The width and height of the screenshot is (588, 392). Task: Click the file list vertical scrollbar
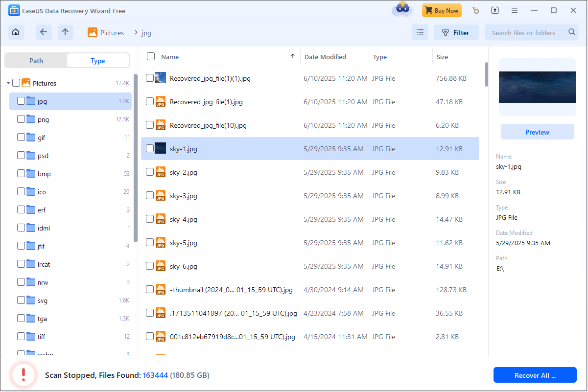(x=486, y=74)
